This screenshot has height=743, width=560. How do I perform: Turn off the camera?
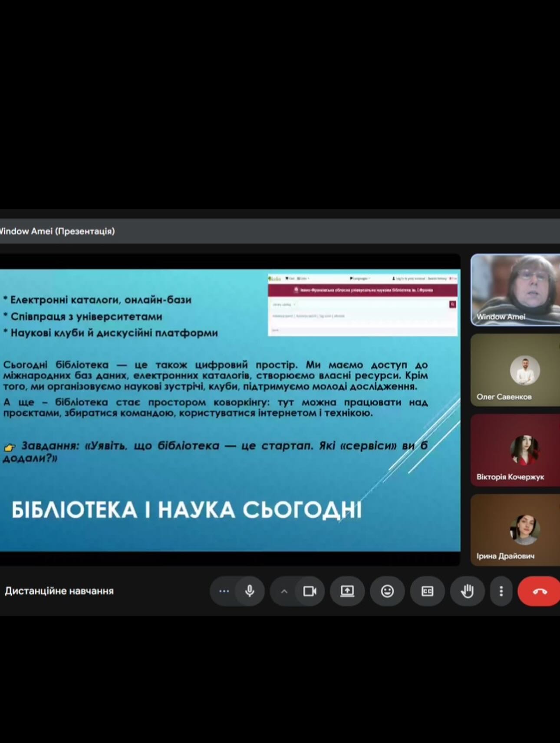(310, 591)
